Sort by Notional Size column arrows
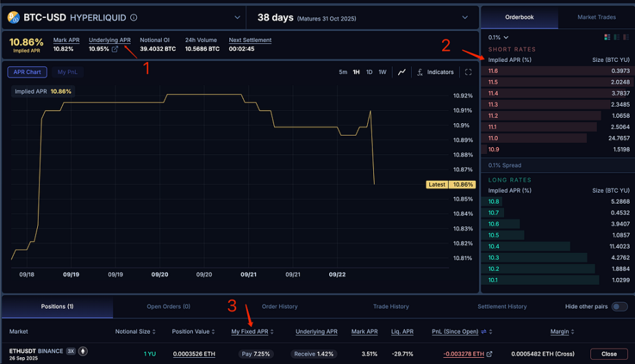This screenshot has width=635, height=364. 154,332
